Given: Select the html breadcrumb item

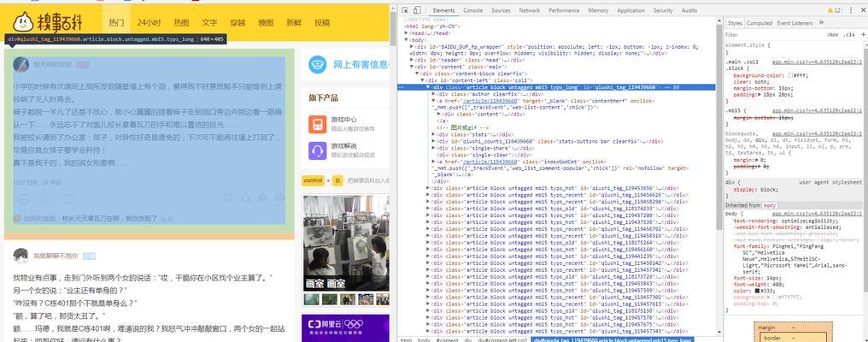Looking at the screenshot, I should coord(406,339).
